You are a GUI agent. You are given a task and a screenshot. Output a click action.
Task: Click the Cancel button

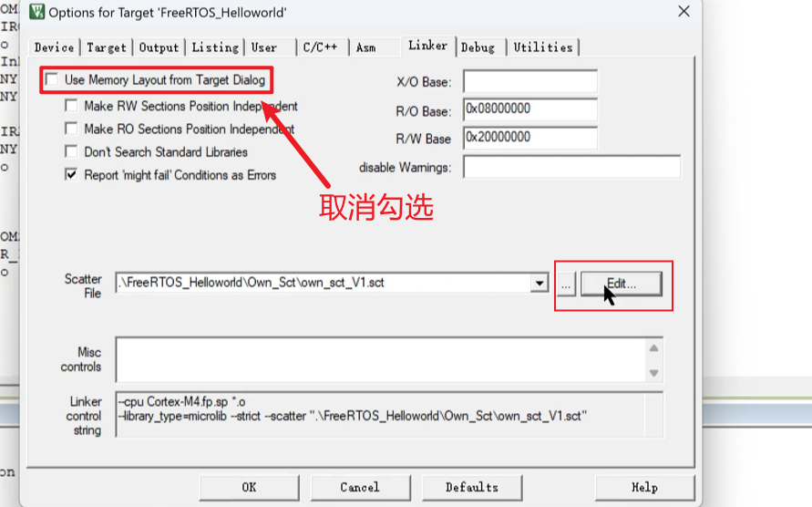[x=360, y=488]
